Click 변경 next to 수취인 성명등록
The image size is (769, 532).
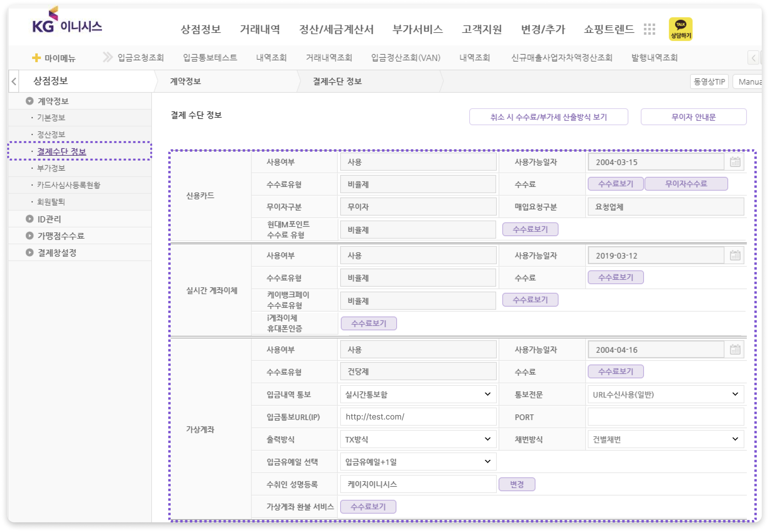tap(517, 484)
